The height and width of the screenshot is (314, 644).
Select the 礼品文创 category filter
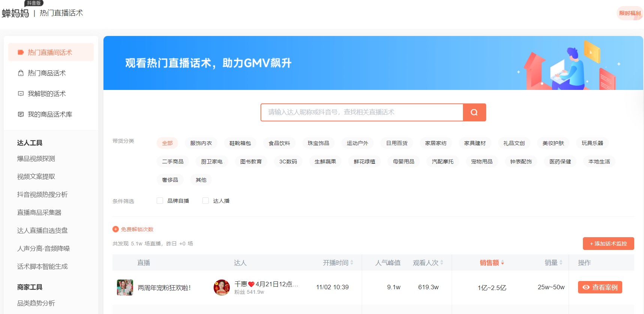click(514, 143)
